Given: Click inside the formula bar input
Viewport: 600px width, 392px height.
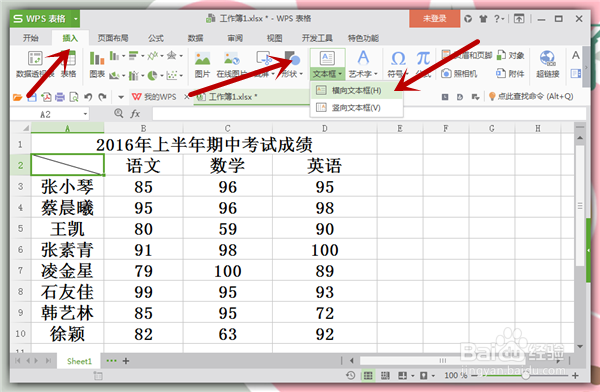Looking at the screenshot, I should (x=369, y=114).
